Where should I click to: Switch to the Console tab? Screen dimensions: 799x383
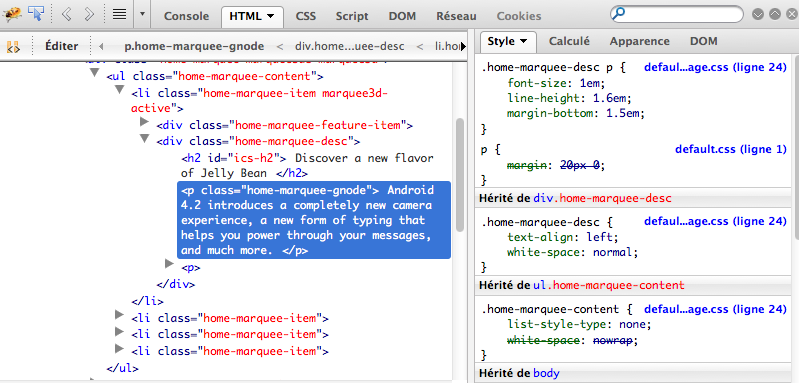(186, 16)
